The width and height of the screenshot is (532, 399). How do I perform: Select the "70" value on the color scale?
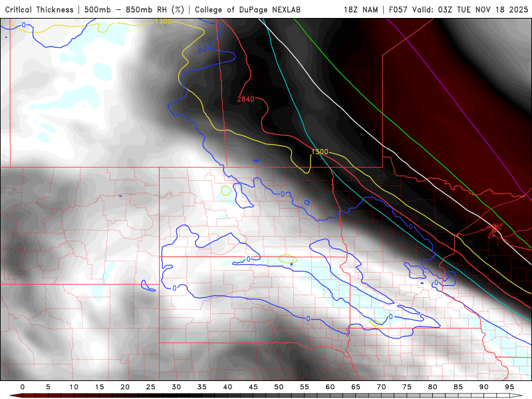(x=381, y=387)
